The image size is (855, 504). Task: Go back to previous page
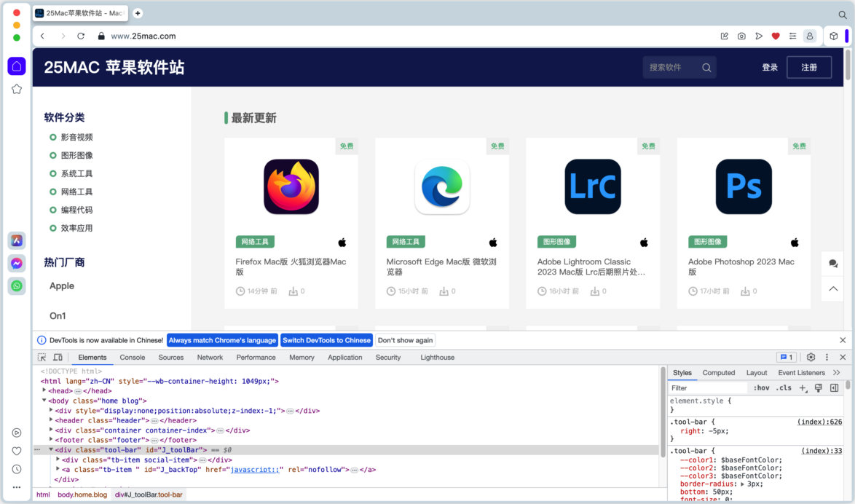42,36
